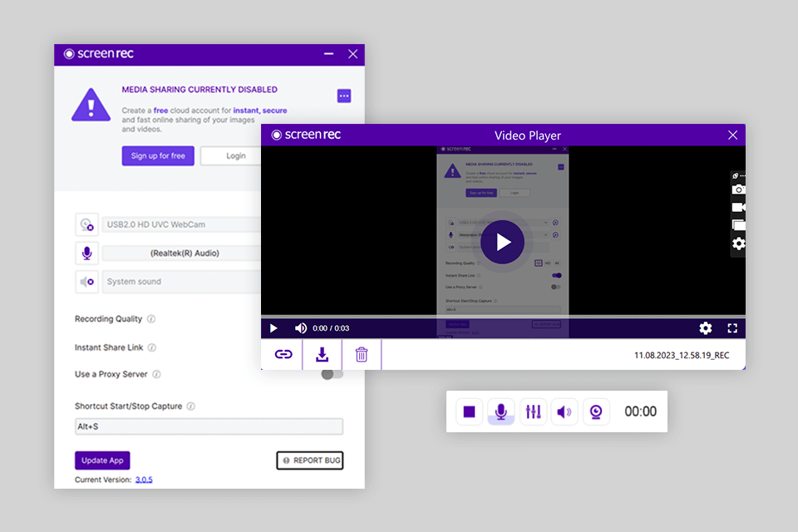
Task: Download the recording from Video Player
Action: click(323, 354)
